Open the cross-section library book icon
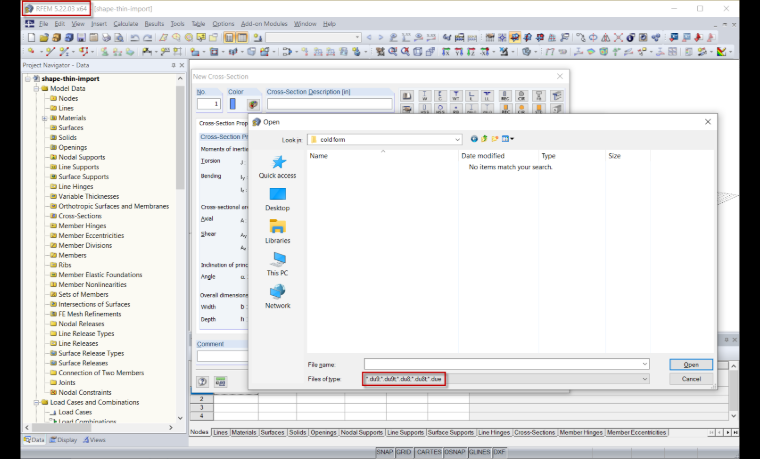The width and height of the screenshot is (760, 459). pos(407,96)
